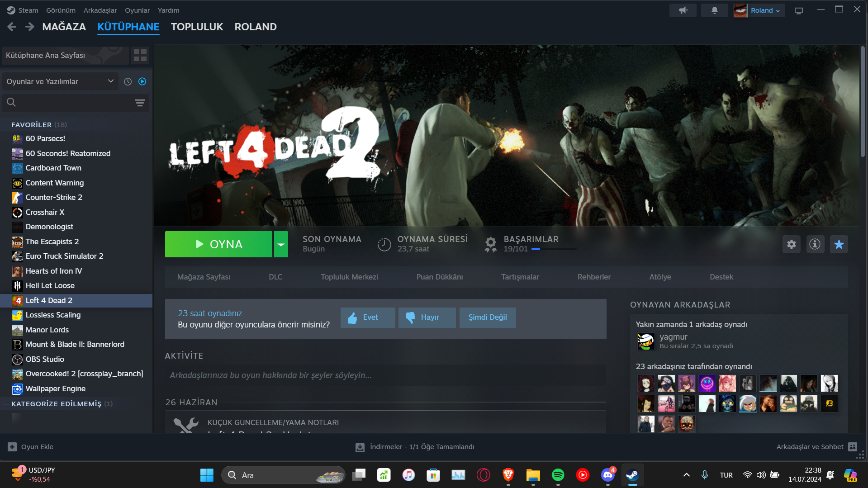Switch to the Topluluk tab
This screenshot has width=868, height=488.
(x=197, y=27)
